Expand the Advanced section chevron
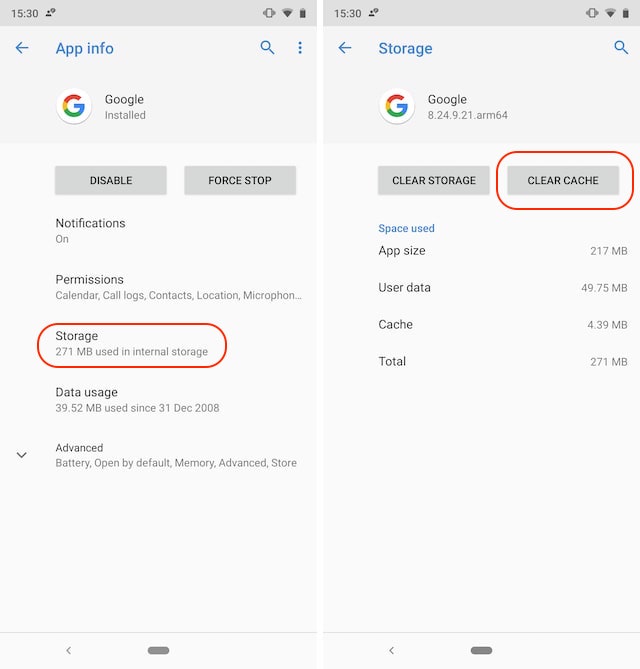 tap(22, 455)
